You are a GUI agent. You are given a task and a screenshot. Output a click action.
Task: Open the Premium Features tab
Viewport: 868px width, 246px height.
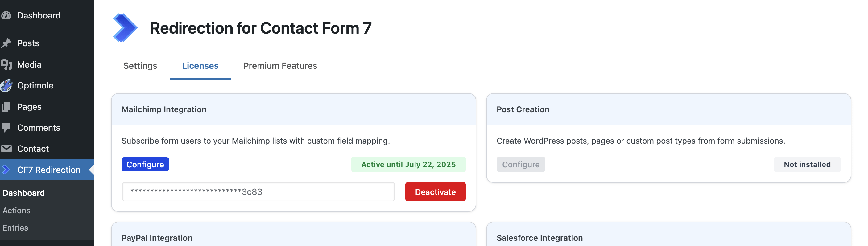[280, 66]
